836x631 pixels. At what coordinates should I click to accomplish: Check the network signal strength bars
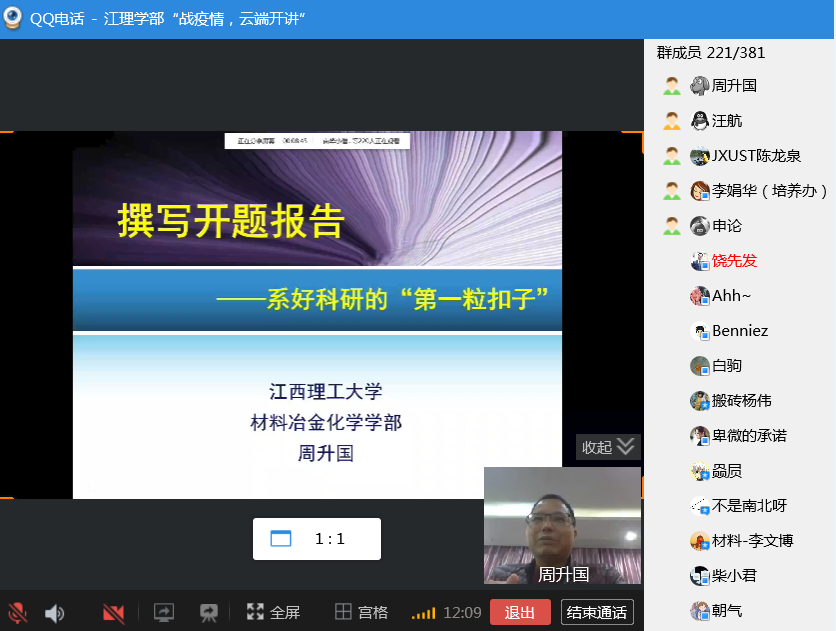click(423, 613)
